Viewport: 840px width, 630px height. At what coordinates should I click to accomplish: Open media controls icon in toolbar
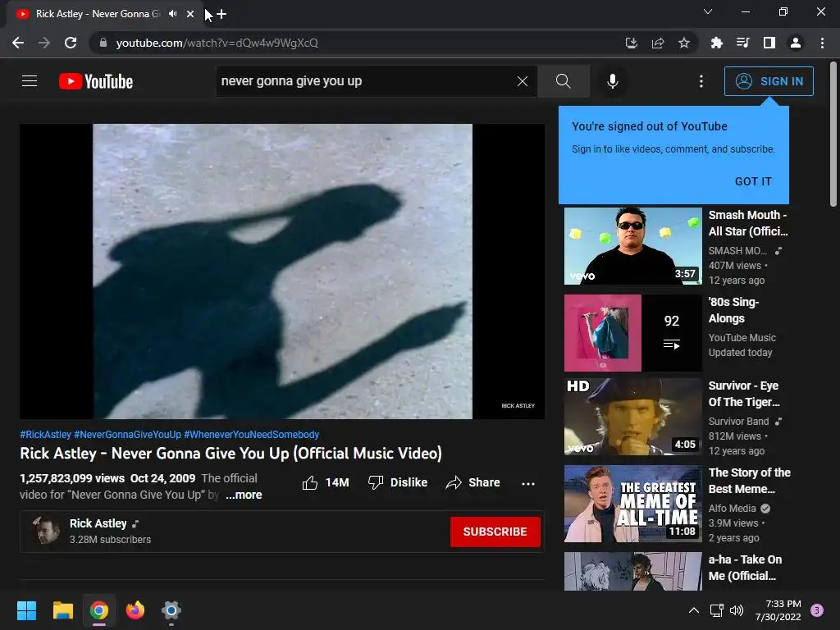pos(742,43)
